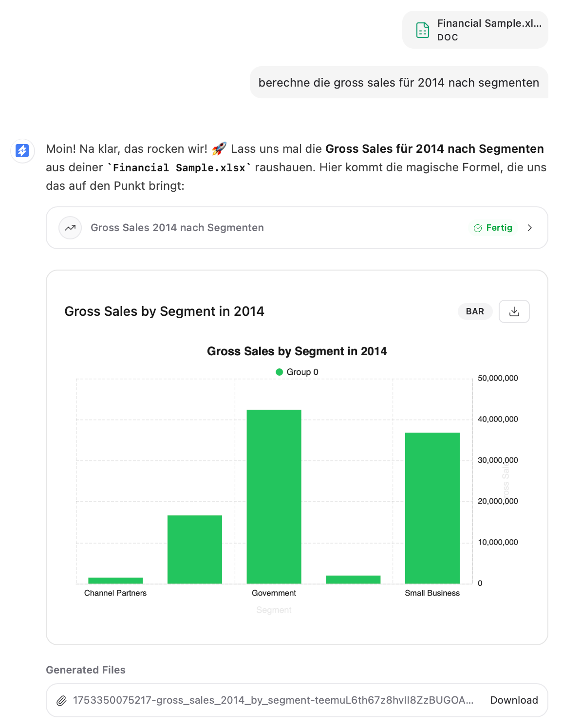Click the 10,000,000 axis value
The width and height of the screenshot is (562, 728).
pos(498,542)
